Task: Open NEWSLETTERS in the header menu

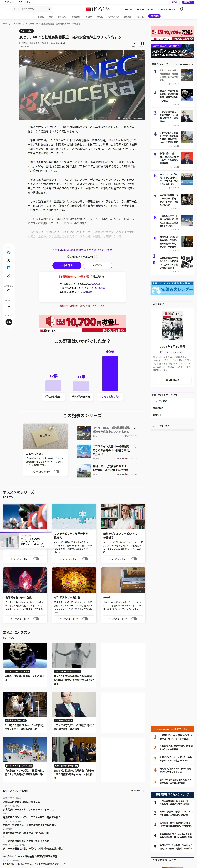Action: point(166,9)
